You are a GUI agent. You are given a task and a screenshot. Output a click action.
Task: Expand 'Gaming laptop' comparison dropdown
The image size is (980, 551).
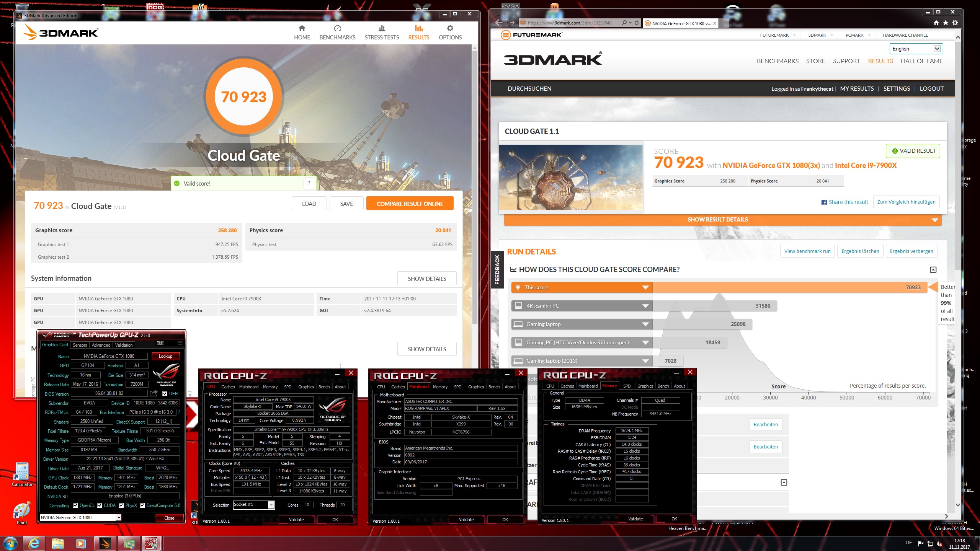point(645,324)
